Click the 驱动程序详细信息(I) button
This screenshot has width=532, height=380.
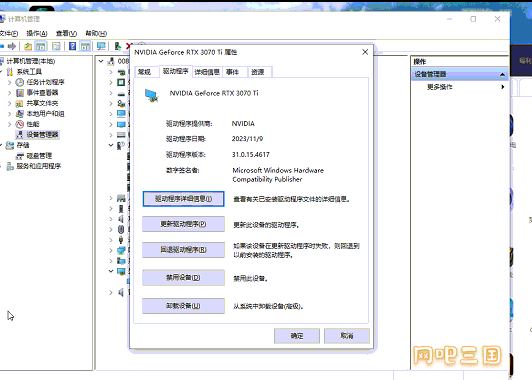tap(183, 199)
